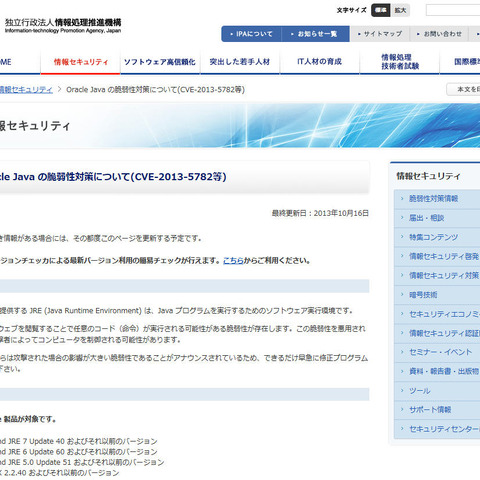This screenshot has height=480, width=480.
Task: Click the chevron beside セミナー・イベント
Action: (x=402, y=352)
